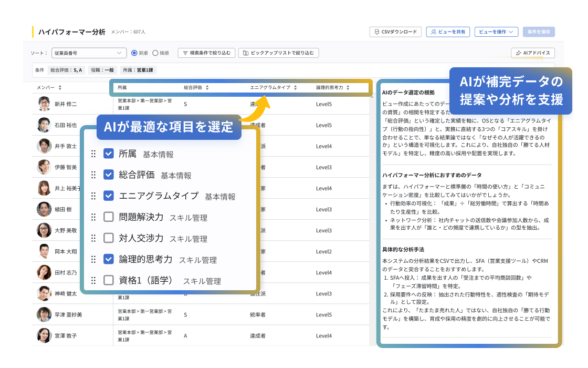Click drag handle beside 資格1（語学） item

coord(93,280)
